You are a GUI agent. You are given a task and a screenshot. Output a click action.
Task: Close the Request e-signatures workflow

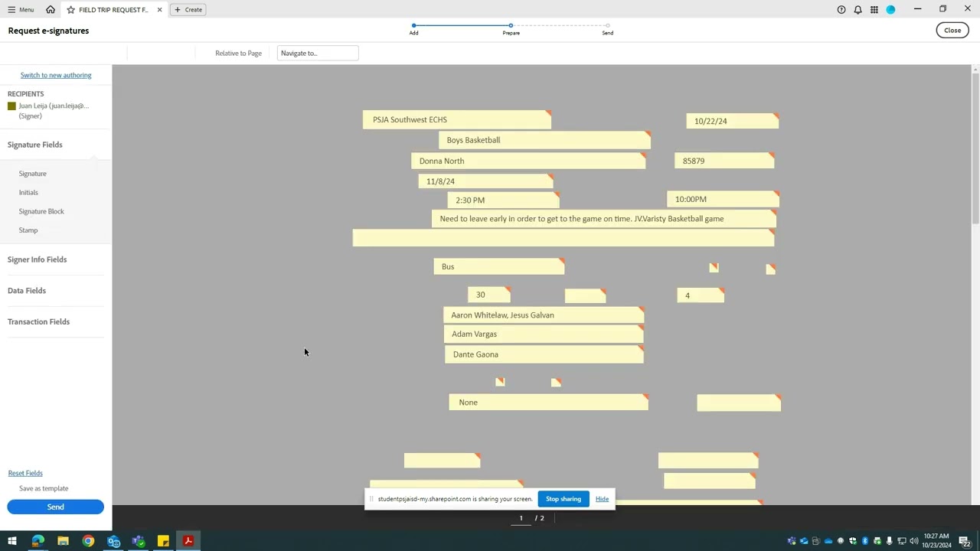pos(952,31)
